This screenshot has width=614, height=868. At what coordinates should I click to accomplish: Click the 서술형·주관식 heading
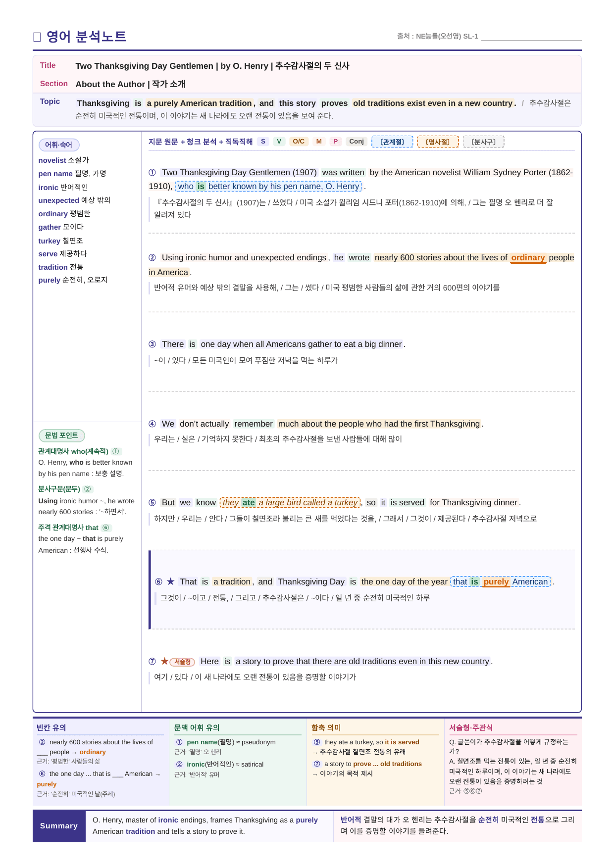[x=471, y=727]
